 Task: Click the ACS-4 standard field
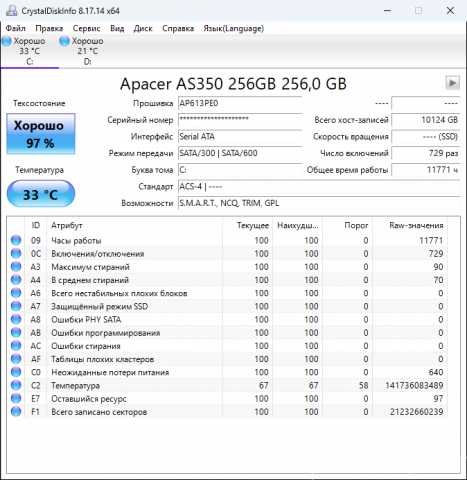coord(319,187)
